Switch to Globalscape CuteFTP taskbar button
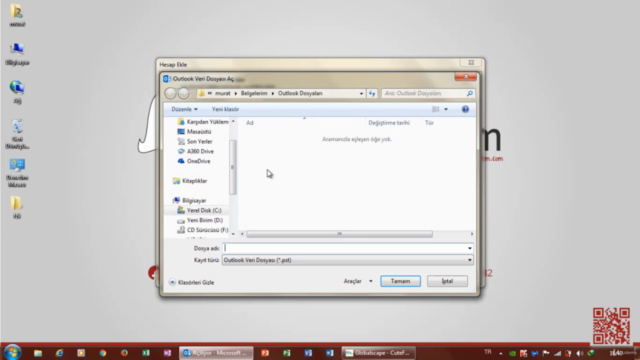The width and height of the screenshot is (640, 360). coord(378,353)
